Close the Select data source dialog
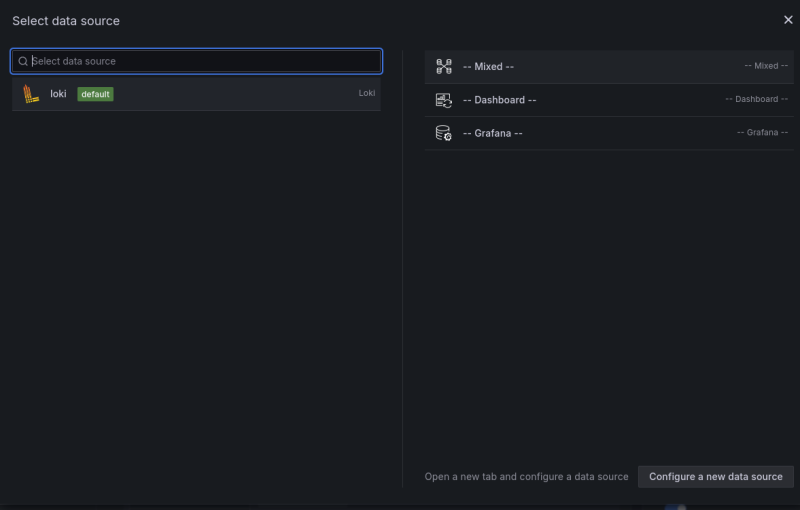This screenshot has width=800, height=510. coord(788,19)
